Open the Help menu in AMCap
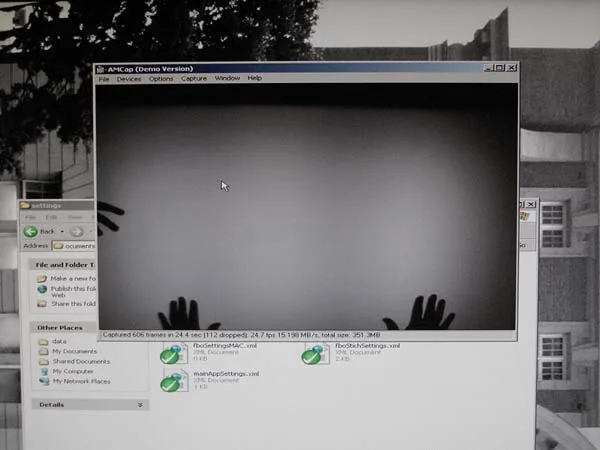This screenshot has height=450, width=600. 255,78
